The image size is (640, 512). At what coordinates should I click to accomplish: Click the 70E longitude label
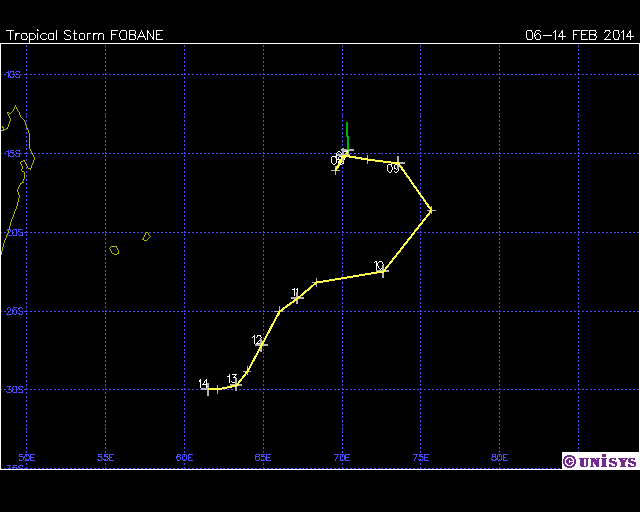point(342,457)
